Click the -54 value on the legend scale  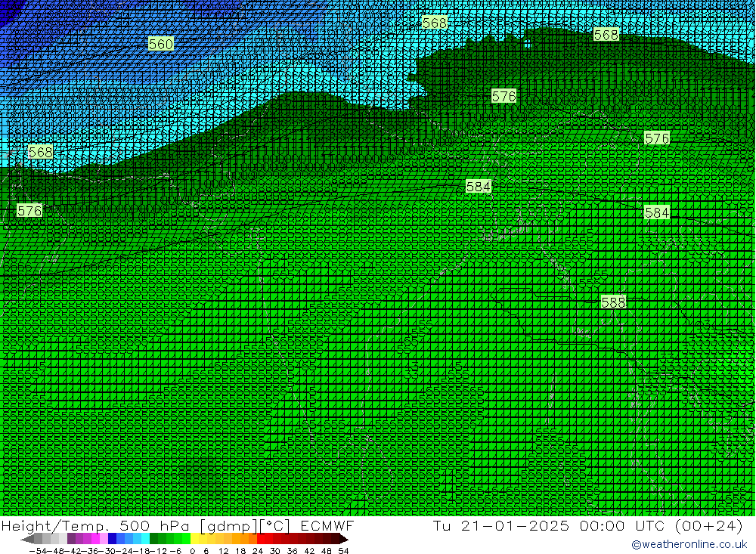(38, 551)
